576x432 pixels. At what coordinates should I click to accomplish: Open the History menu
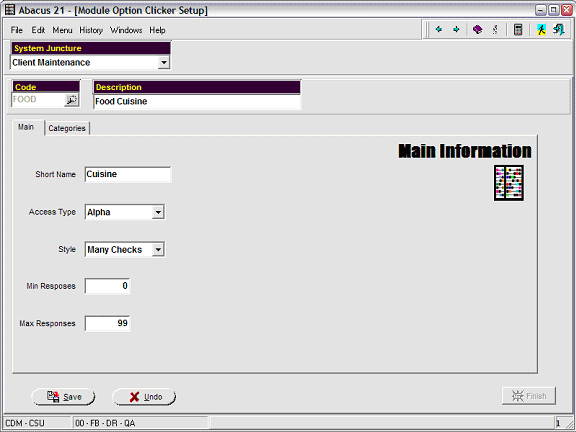coord(91,30)
